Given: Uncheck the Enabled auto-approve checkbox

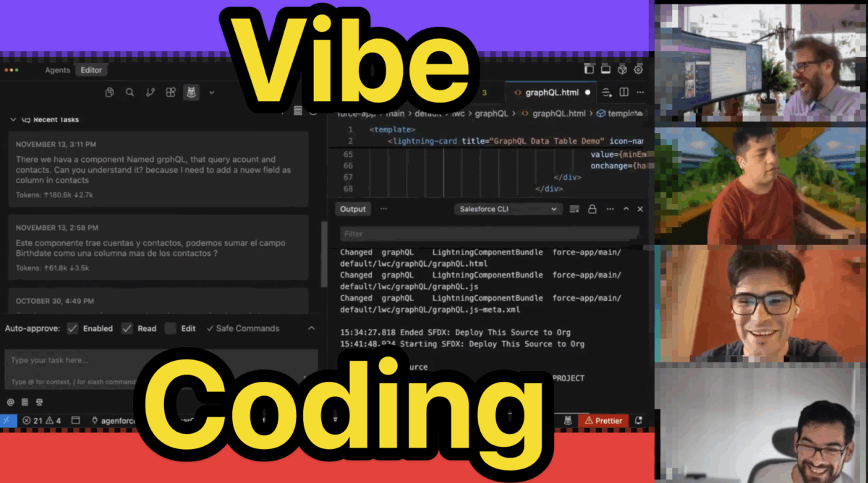Looking at the screenshot, I should [72, 328].
